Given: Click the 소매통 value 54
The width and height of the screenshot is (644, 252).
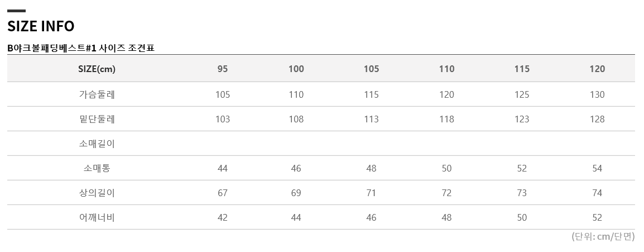Looking at the screenshot, I should 597,168.
